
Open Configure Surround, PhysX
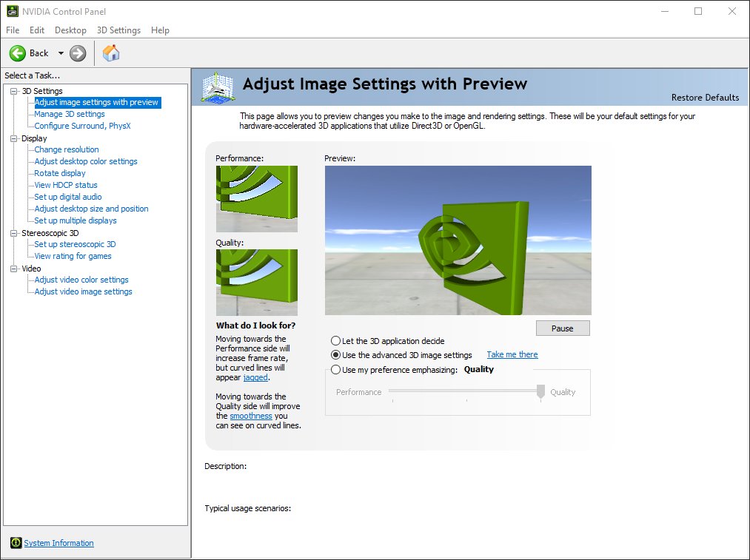coord(82,126)
